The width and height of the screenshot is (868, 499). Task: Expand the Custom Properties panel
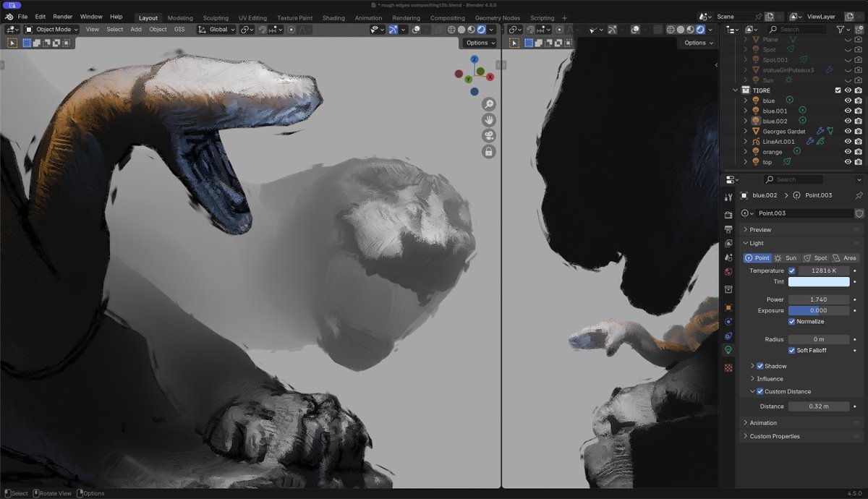point(801,436)
